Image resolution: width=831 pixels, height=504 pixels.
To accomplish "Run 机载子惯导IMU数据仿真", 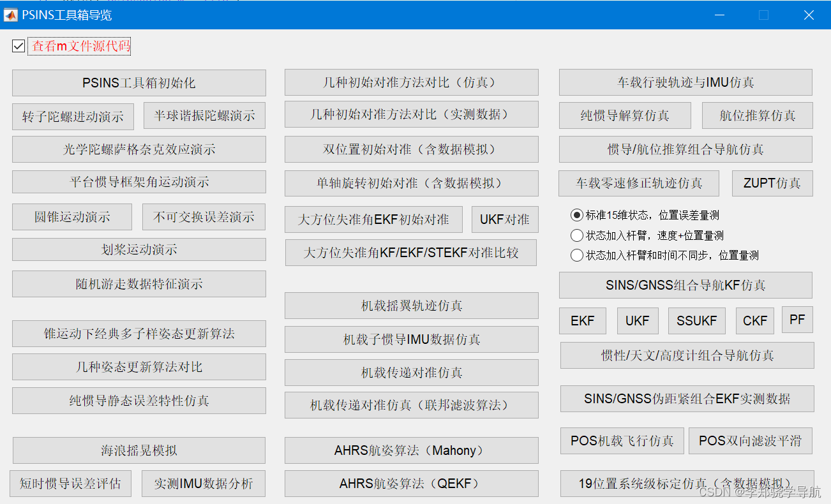I will 412,339.
